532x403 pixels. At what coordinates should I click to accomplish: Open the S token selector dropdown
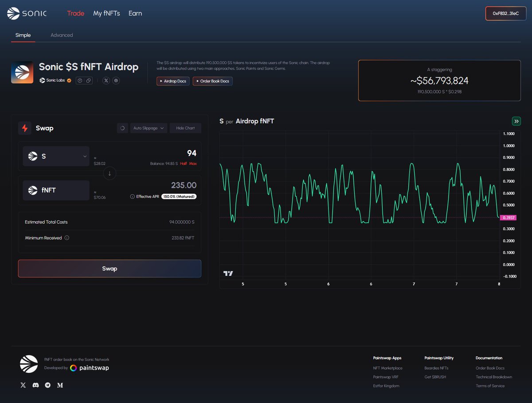click(x=56, y=156)
